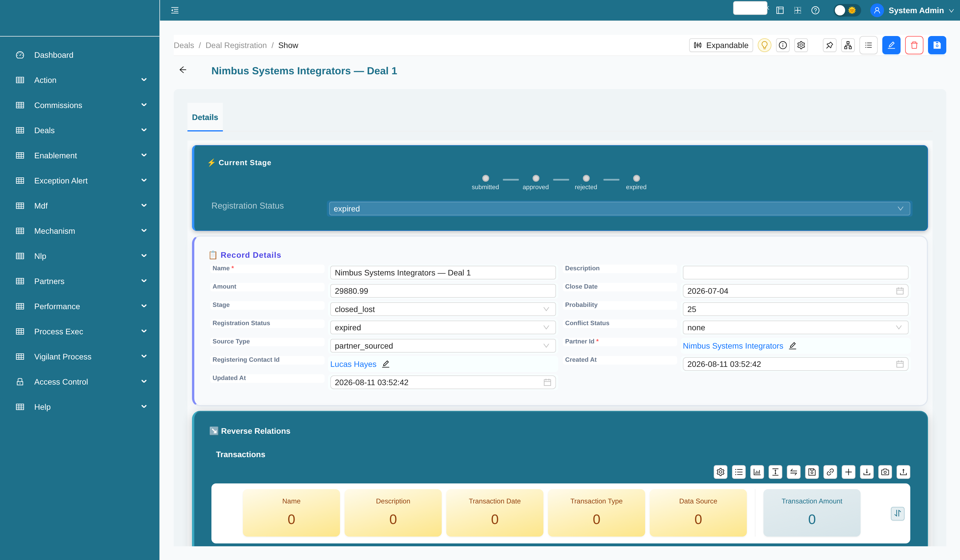Open the Deal Registration breadcrumb link

pos(236,45)
